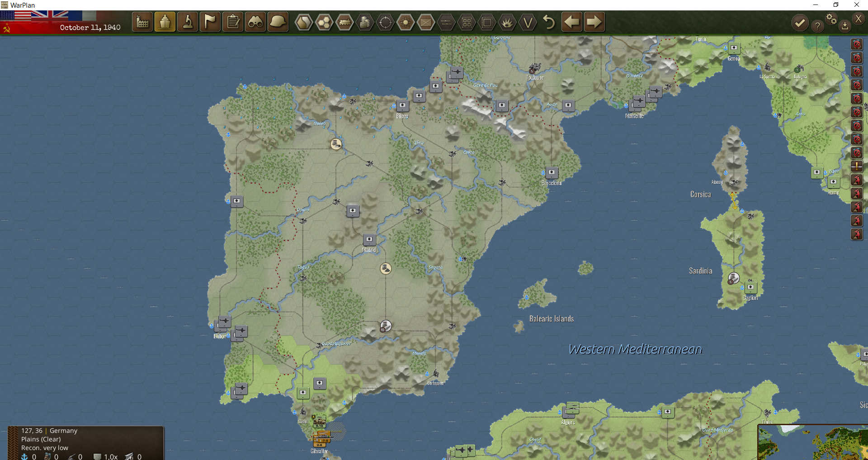This screenshot has width=868, height=460.
Task: Select the Cagliari port marker
Action: 750,287
